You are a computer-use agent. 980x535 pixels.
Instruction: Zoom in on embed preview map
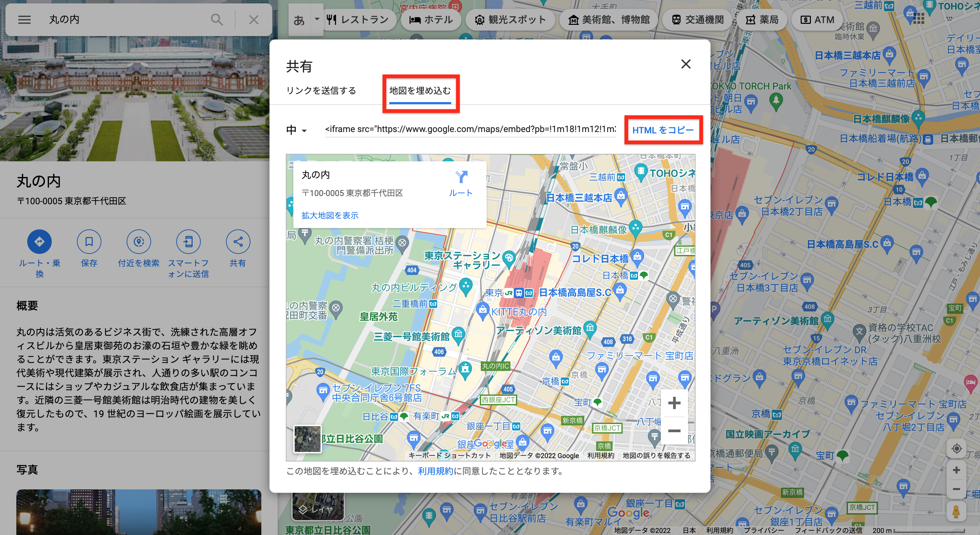[674, 403]
